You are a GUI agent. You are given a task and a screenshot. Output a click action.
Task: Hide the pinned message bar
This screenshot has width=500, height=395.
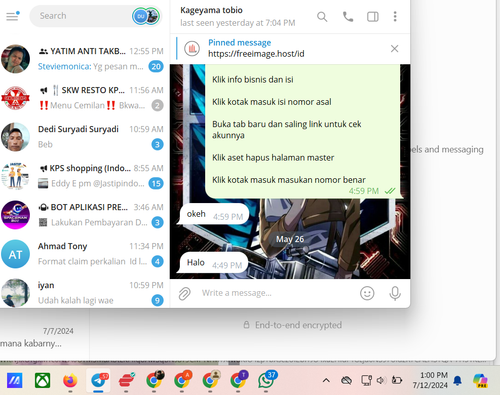[x=394, y=49]
